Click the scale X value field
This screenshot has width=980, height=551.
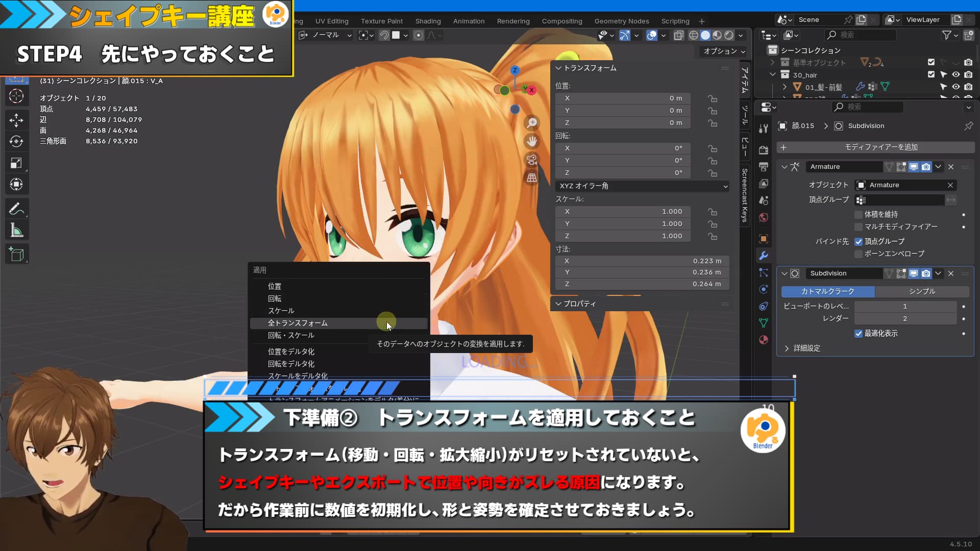pos(623,212)
